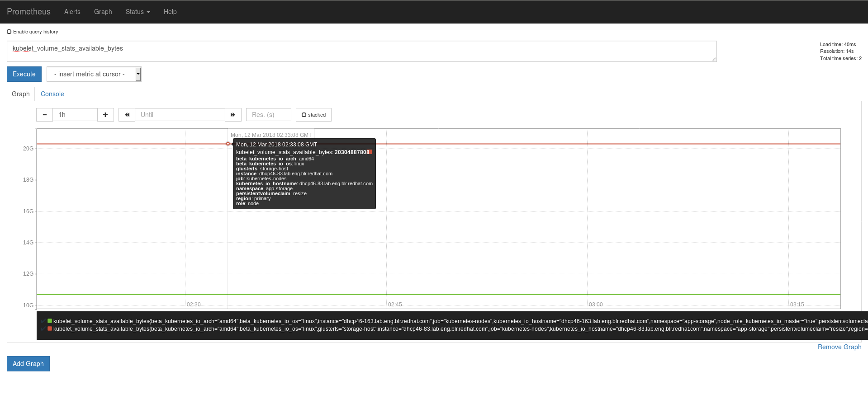Decrease time range with minus button

pos(44,115)
